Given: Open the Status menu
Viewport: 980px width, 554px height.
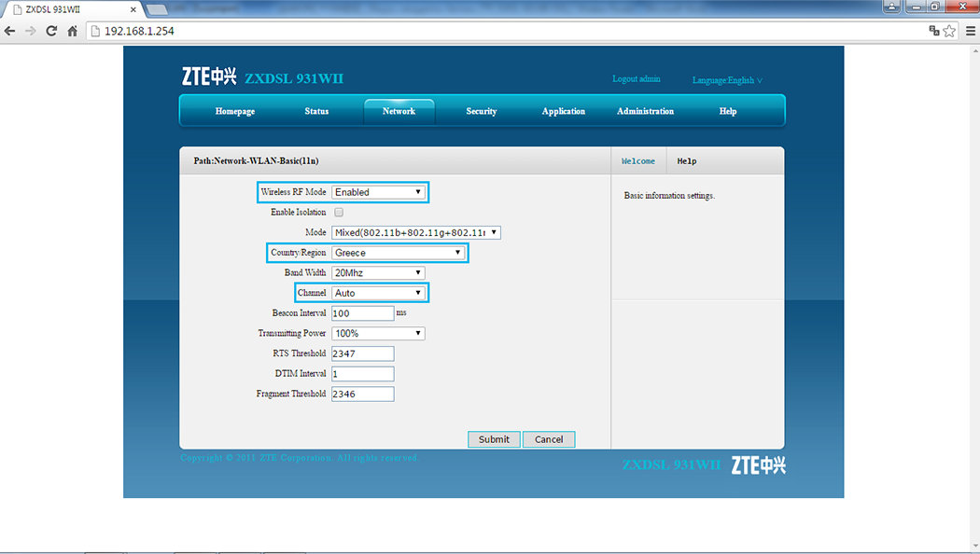Looking at the screenshot, I should coord(316,111).
